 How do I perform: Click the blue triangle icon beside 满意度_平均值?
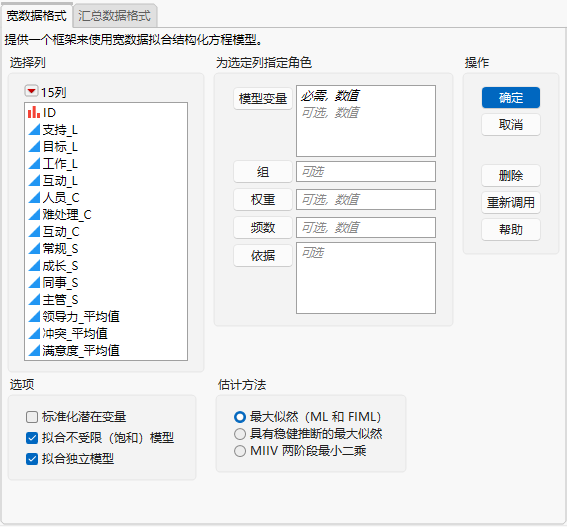pyautogui.click(x=34, y=350)
